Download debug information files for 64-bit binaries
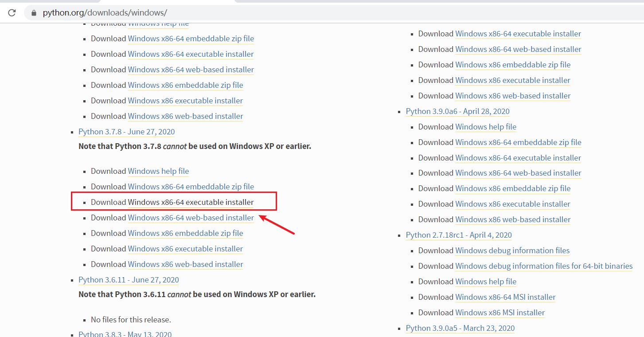The height and width of the screenshot is (337, 644). [x=544, y=266]
